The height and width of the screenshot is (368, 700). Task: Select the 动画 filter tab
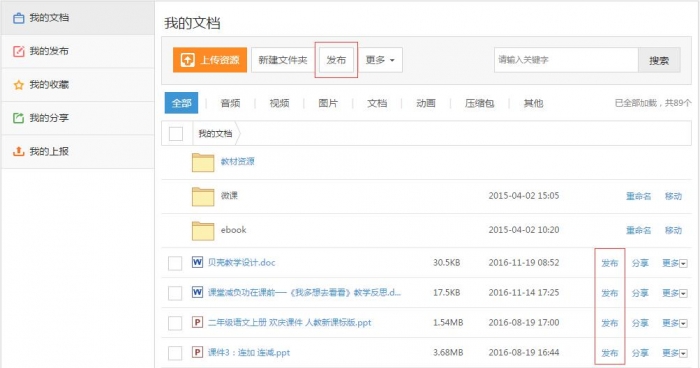426,103
